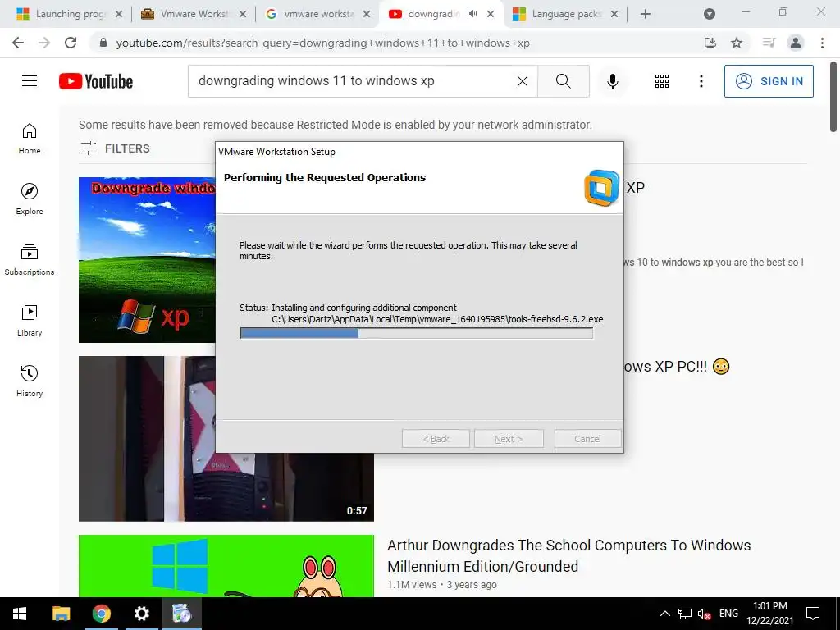Open the tab search dropdown arrow

click(x=710, y=14)
